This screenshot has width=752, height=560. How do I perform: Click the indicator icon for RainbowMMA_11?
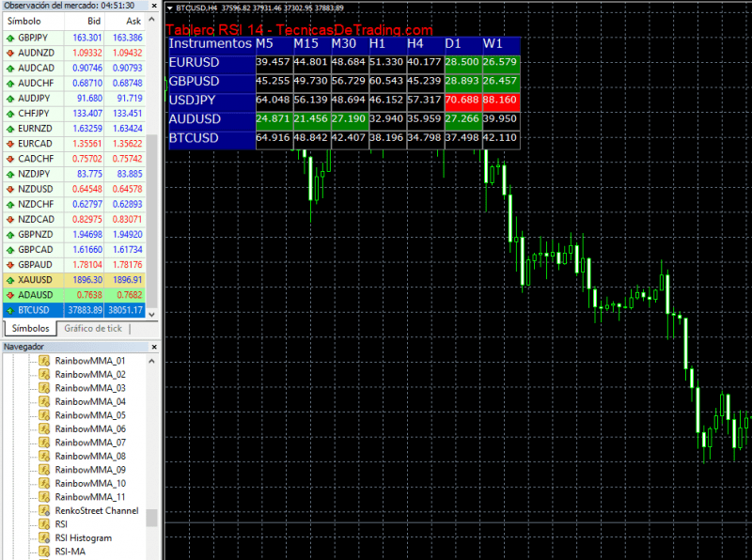click(x=44, y=497)
